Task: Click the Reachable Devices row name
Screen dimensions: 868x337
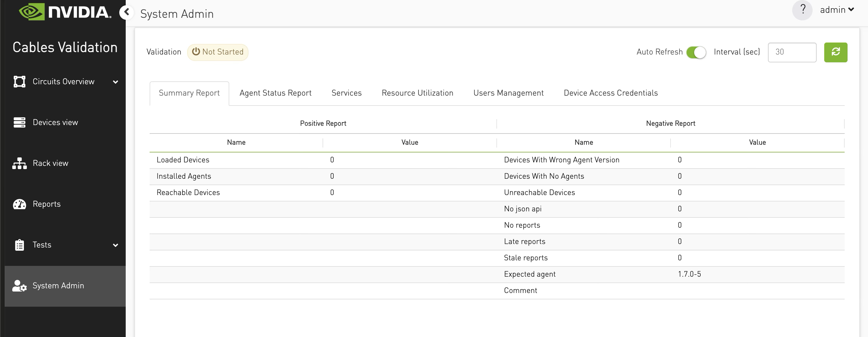Action: (x=188, y=193)
